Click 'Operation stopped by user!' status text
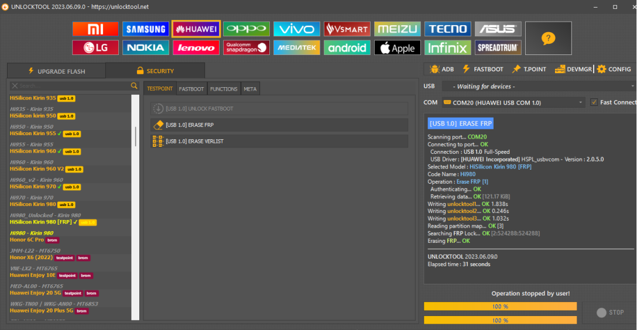The image size is (644, 330). click(530, 294)
